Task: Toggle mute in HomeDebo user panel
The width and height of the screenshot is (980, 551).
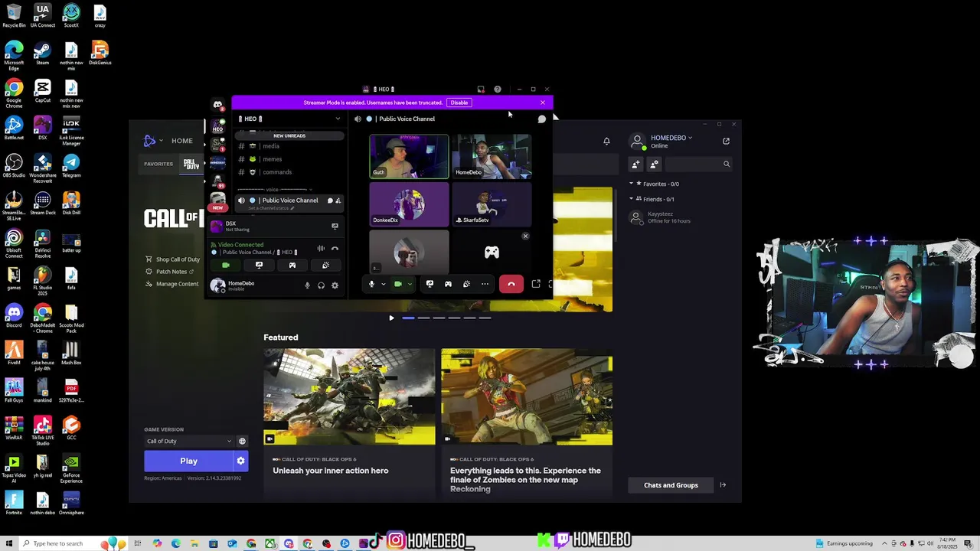Action: pos(307,285)
